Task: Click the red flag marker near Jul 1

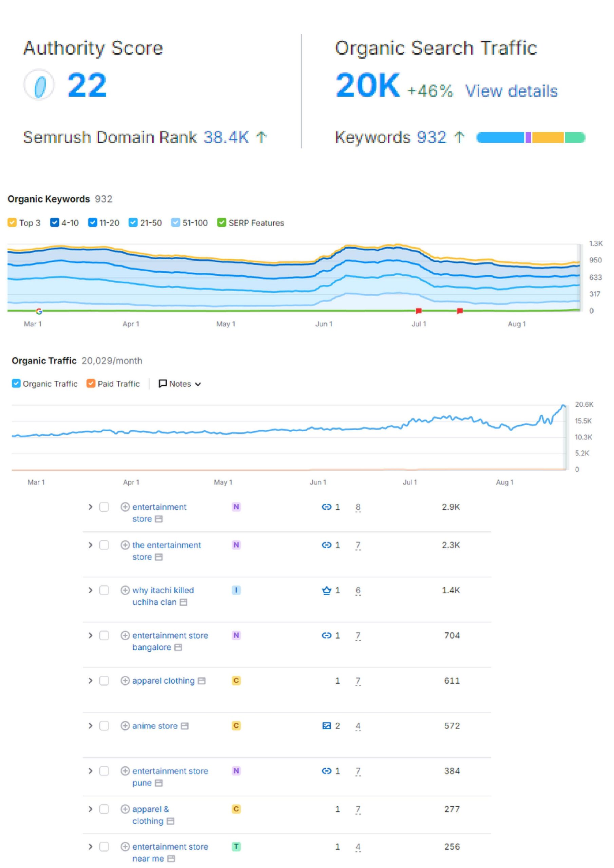Action: point(418,311)
